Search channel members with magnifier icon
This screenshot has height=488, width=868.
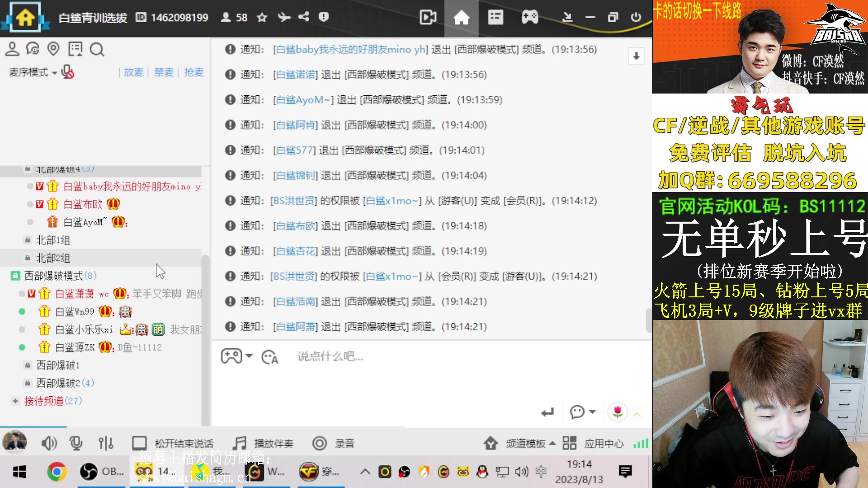tap(97, 49)
